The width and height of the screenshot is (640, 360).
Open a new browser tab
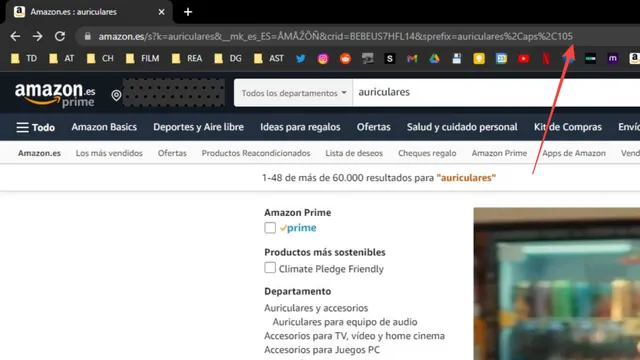tap(188, 12)
